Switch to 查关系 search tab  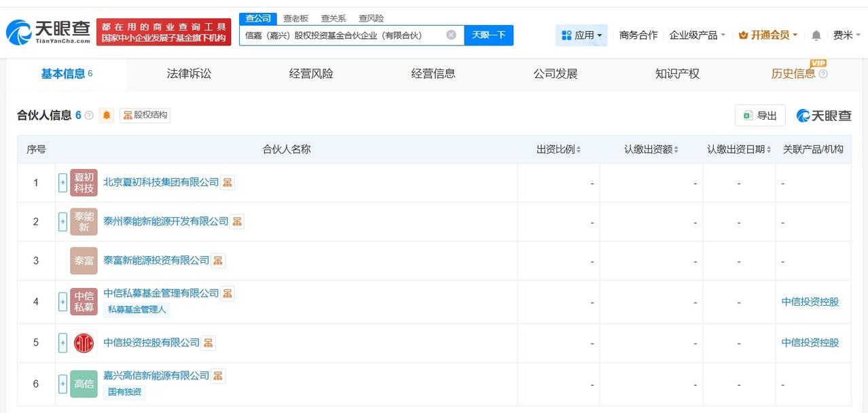pyautogui.click(x=333, y=18)
